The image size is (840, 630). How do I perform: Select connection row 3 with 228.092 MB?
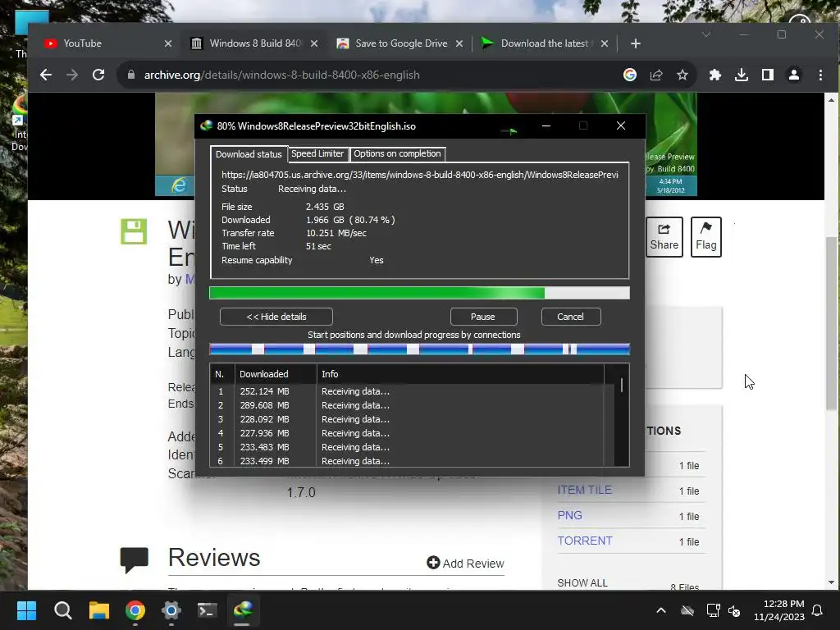click(407, 419)
